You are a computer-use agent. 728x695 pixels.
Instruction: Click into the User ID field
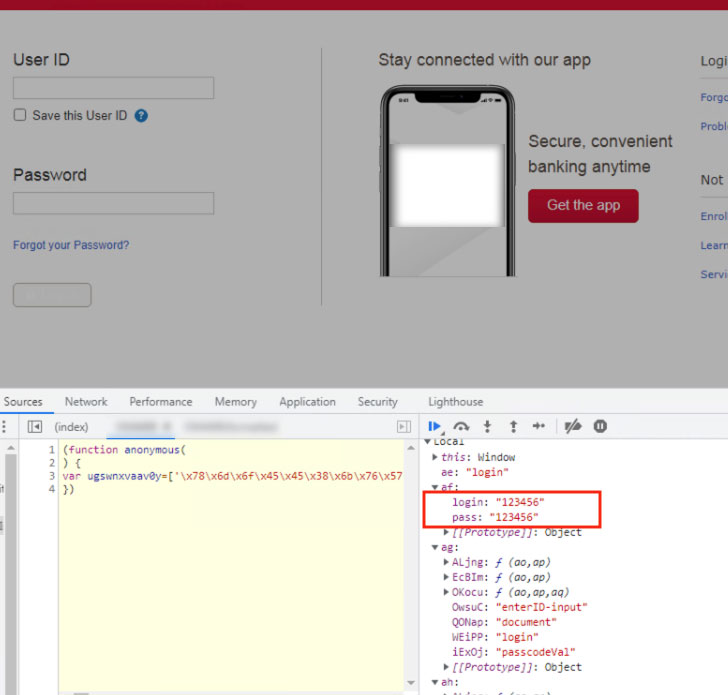pos(113,88)
